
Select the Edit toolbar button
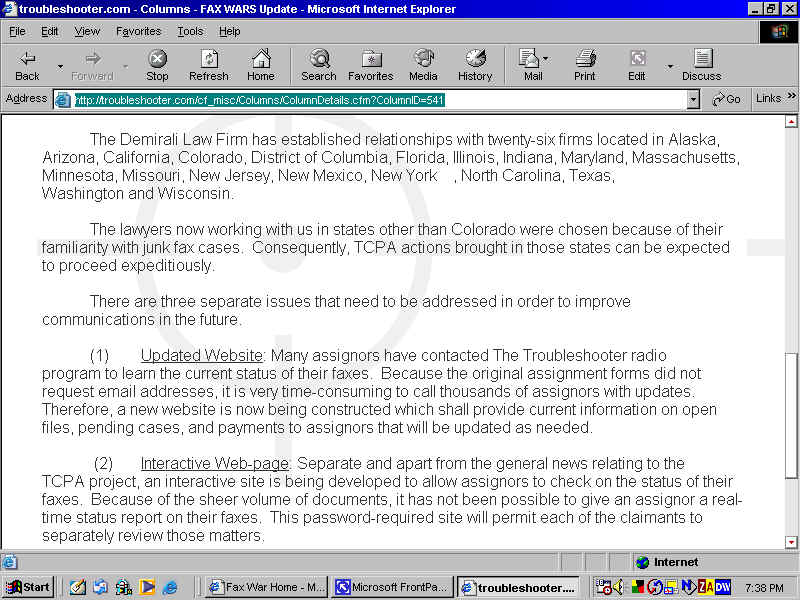tap(637, 65)
